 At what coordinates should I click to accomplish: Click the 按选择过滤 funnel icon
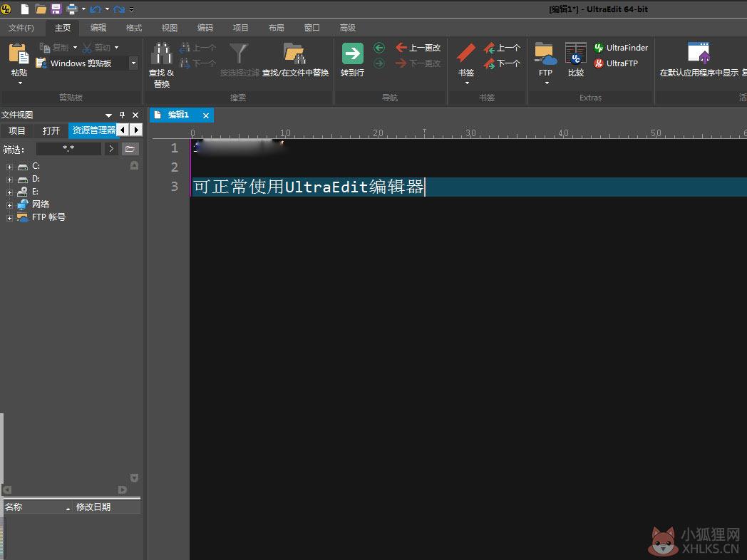(x=239, y=54)
